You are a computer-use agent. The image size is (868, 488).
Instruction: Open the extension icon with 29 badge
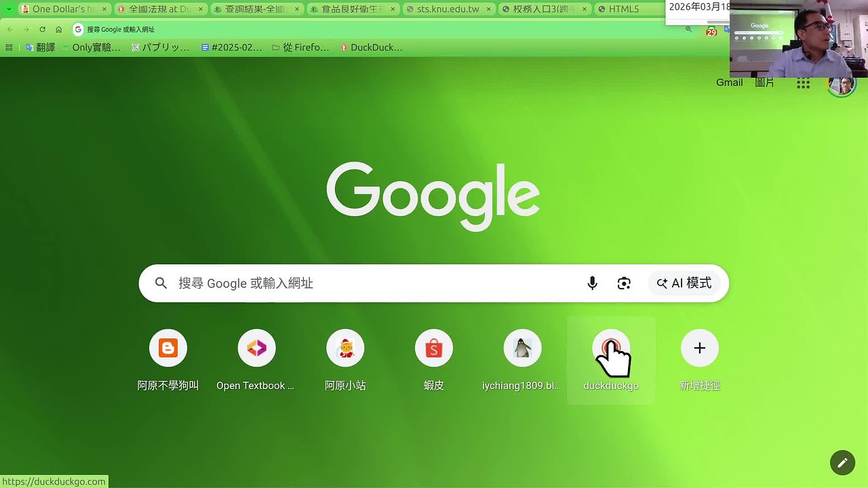coord(711,31)
